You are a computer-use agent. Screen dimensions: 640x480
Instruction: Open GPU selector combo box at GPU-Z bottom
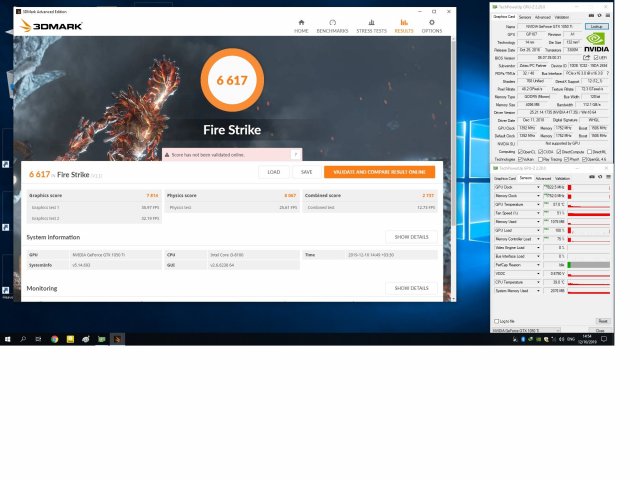click(x=526, y=330)
